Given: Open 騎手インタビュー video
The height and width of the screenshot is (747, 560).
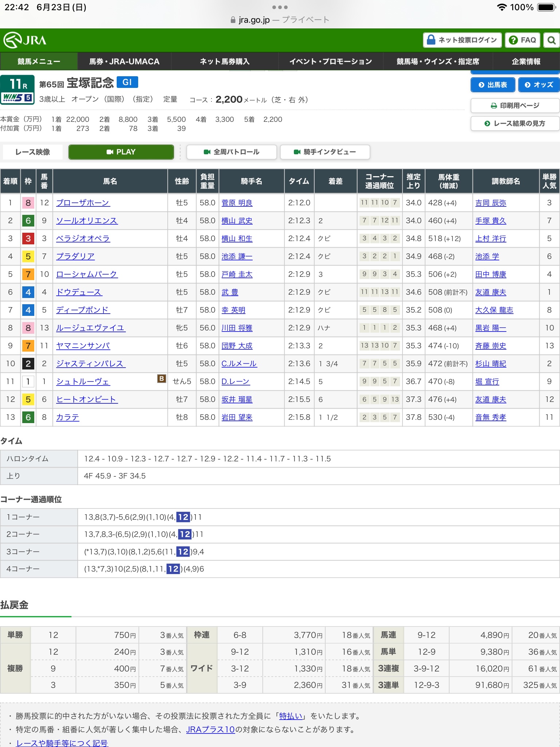Looking at the screenshot, I should (325, 152).
